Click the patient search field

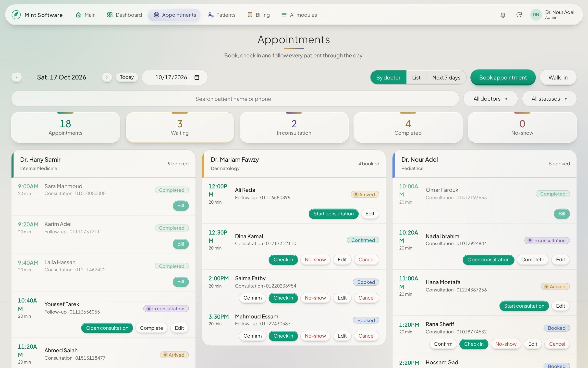(235, 99)
